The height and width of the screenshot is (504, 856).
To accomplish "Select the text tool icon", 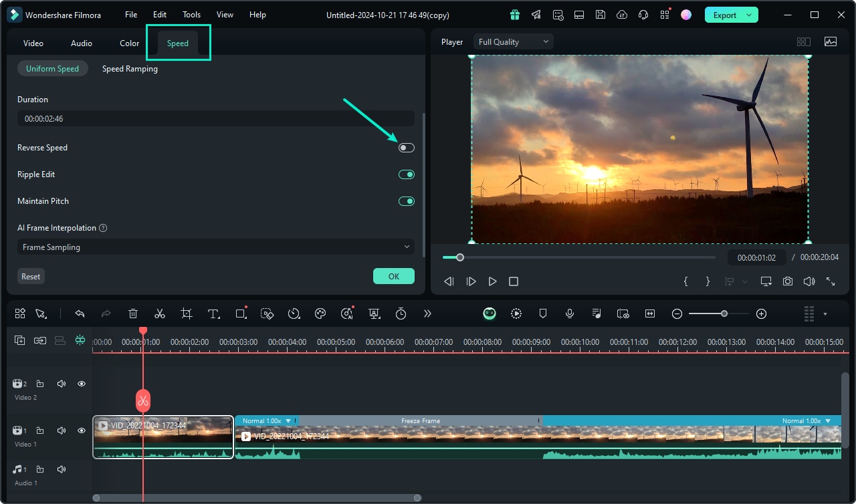I will pyautogui.click(x=213, y=313).
